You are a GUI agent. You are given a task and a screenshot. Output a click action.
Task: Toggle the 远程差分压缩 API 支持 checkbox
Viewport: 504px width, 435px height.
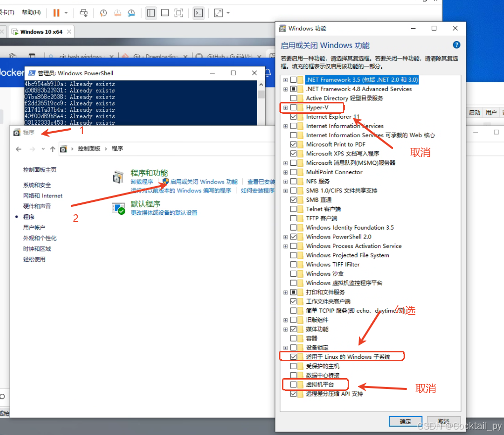[293, 394]
